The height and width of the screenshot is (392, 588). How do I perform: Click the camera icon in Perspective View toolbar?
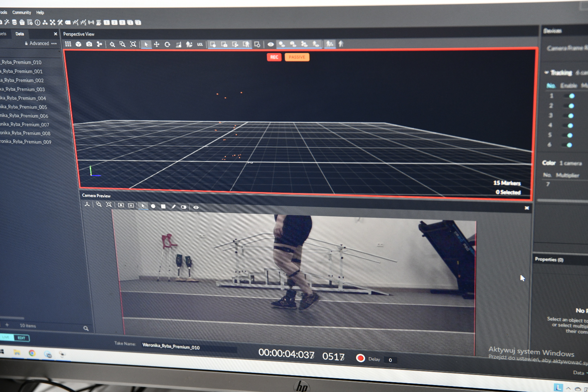[89, 44]
